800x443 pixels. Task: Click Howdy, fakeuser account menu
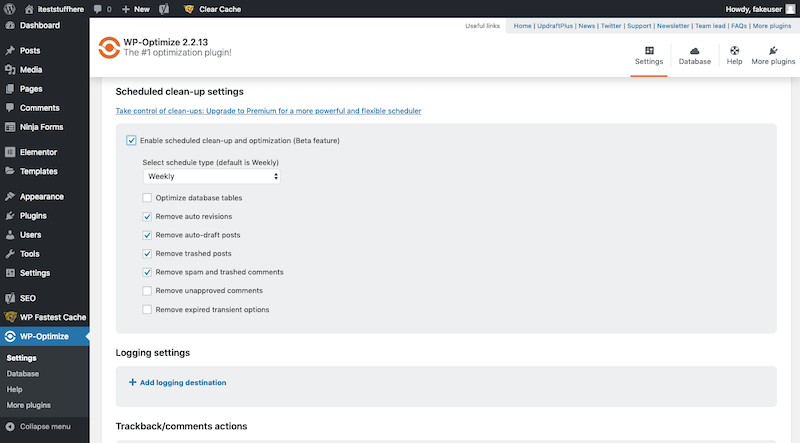(760, 9)
